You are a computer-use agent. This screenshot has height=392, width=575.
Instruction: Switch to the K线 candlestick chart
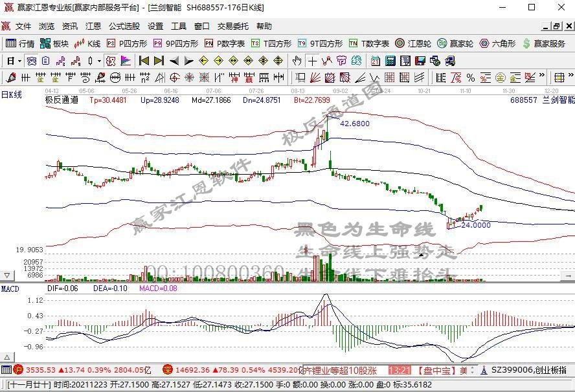pos(87,43)
